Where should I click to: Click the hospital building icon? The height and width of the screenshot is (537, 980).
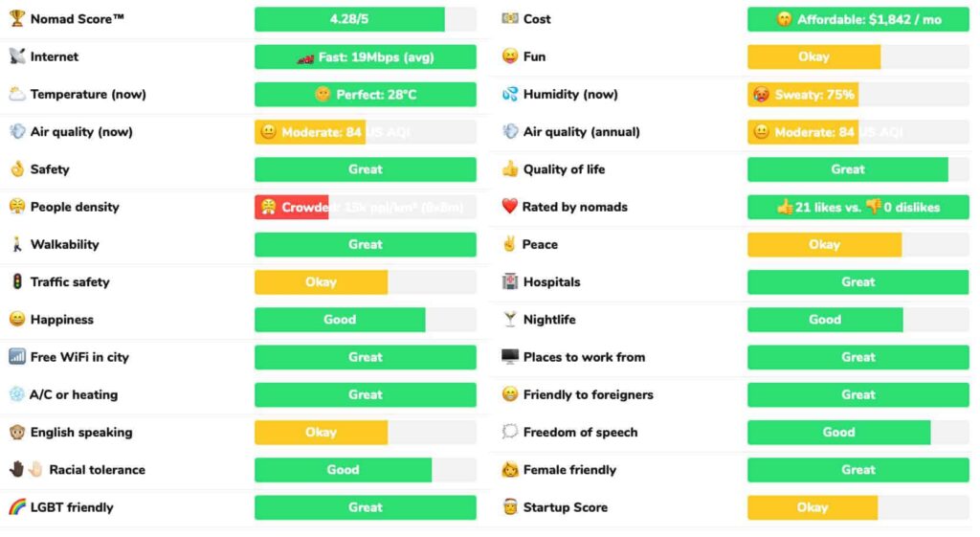[x=510, y=282]
